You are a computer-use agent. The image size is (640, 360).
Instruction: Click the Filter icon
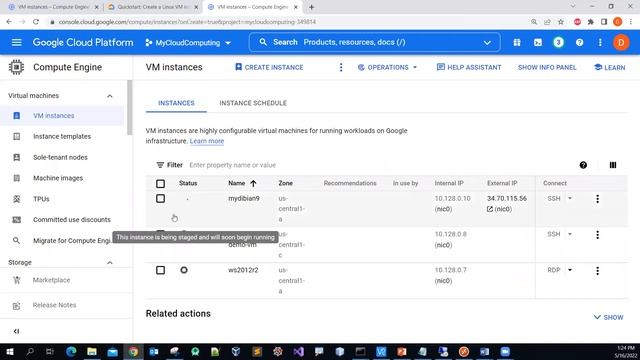pyautogui.click(x=160, y=165)
